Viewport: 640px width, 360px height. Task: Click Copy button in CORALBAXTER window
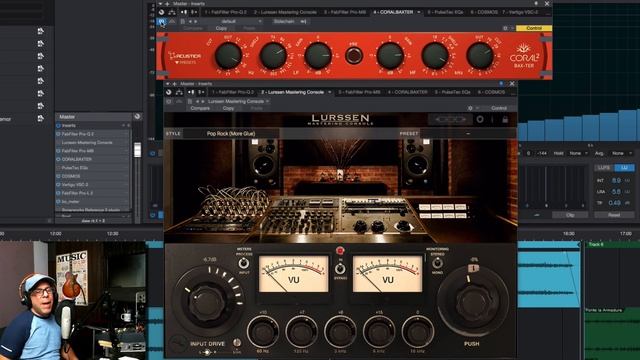tap(221, 28)
